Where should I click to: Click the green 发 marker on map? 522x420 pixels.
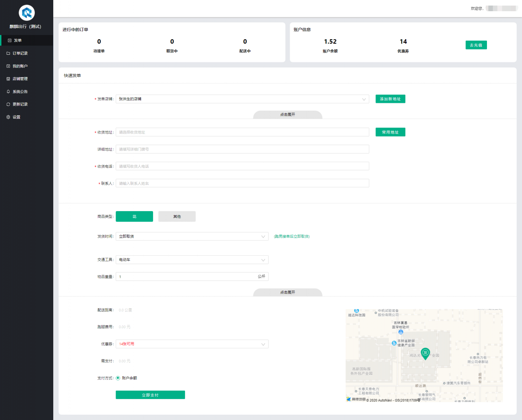click(x=425, y=353)
